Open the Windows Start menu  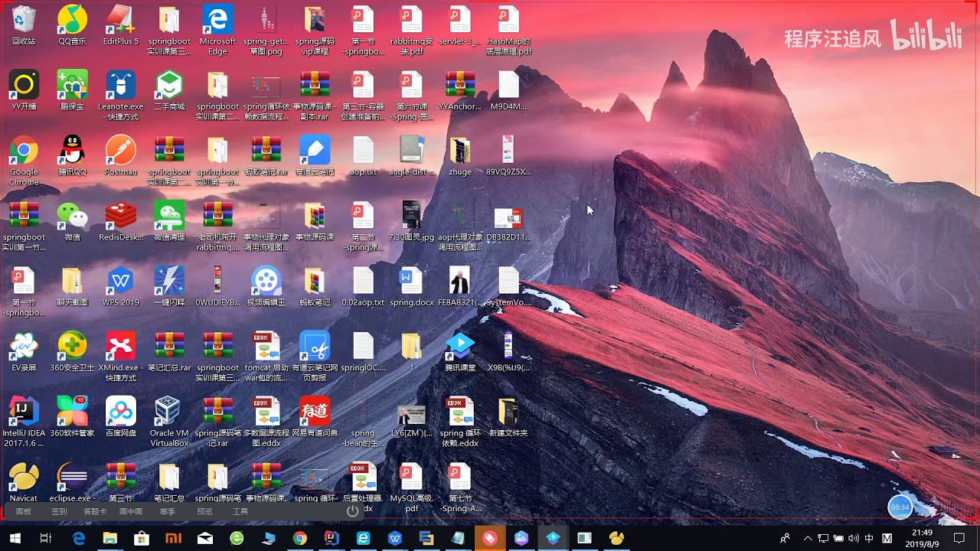click(x=15, y=539)
